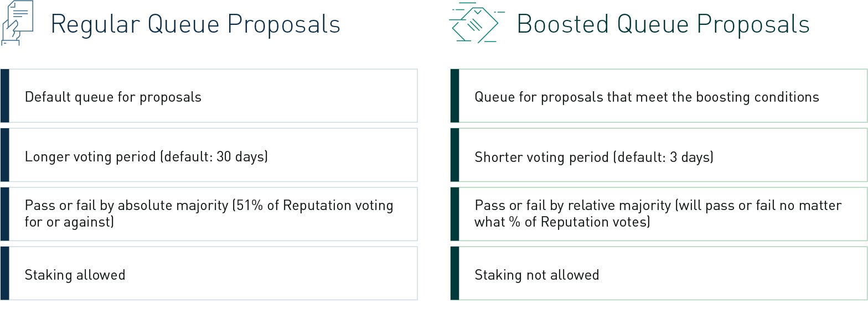Select the Regular Queue Proposals heading
The width and height of the screenshot is (868, 330).
[195, 24]
